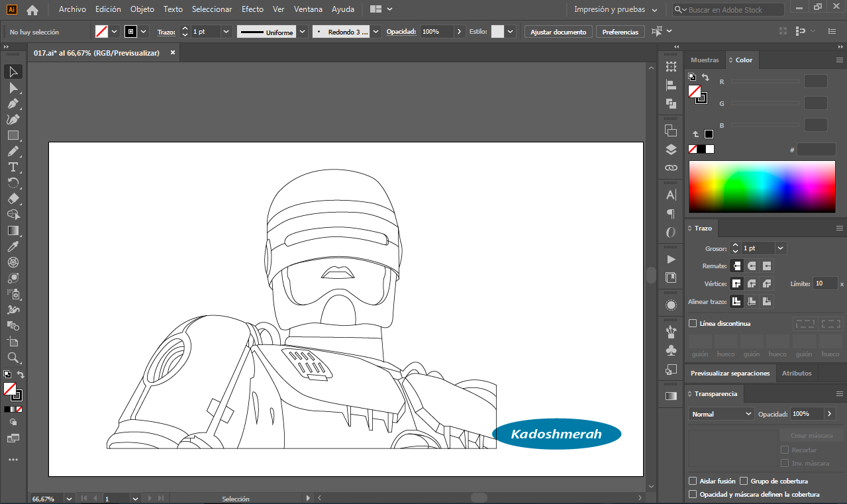
Task: Open the Efecto menu
Action: point(252,9)
